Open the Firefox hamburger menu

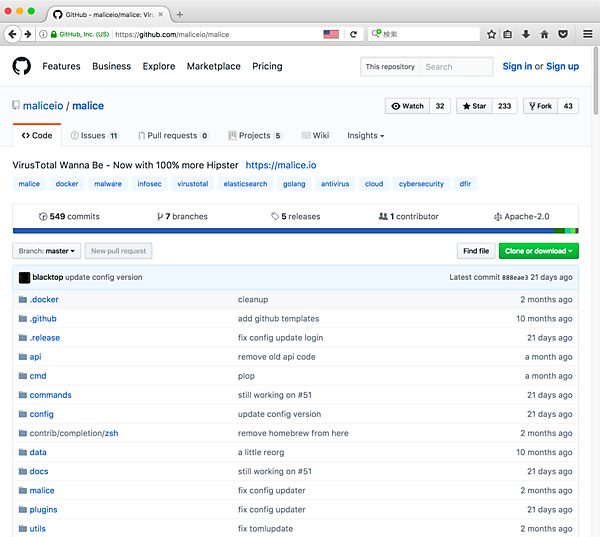click(x=587, y=34)
